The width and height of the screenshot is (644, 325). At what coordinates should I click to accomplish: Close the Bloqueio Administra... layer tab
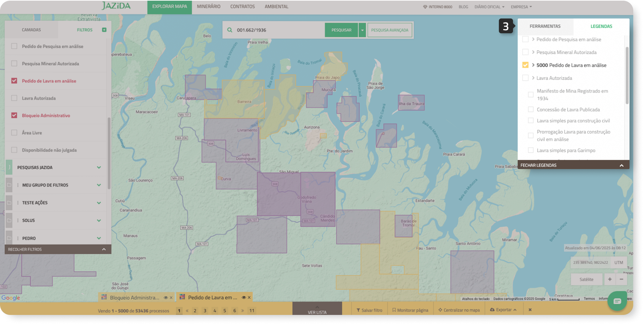coord(171,298)
